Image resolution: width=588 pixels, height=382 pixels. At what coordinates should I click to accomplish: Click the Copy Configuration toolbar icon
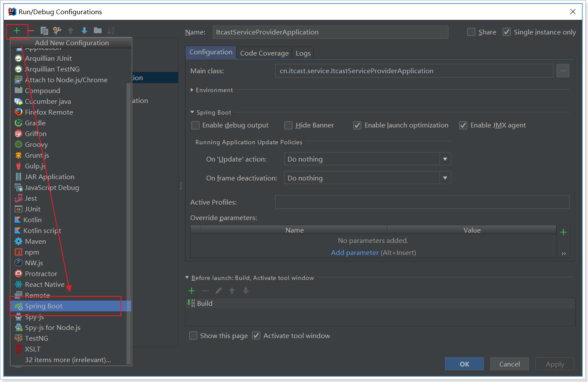[44, 31]
